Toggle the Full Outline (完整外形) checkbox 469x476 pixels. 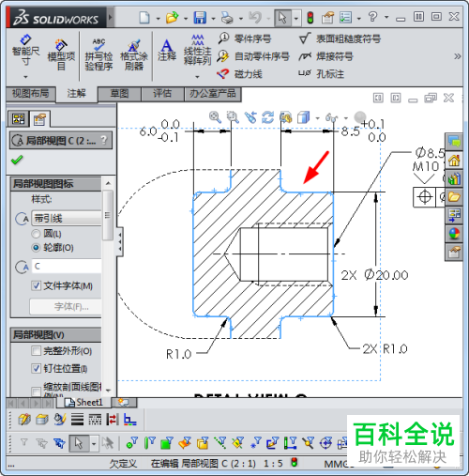coord(36,351)
